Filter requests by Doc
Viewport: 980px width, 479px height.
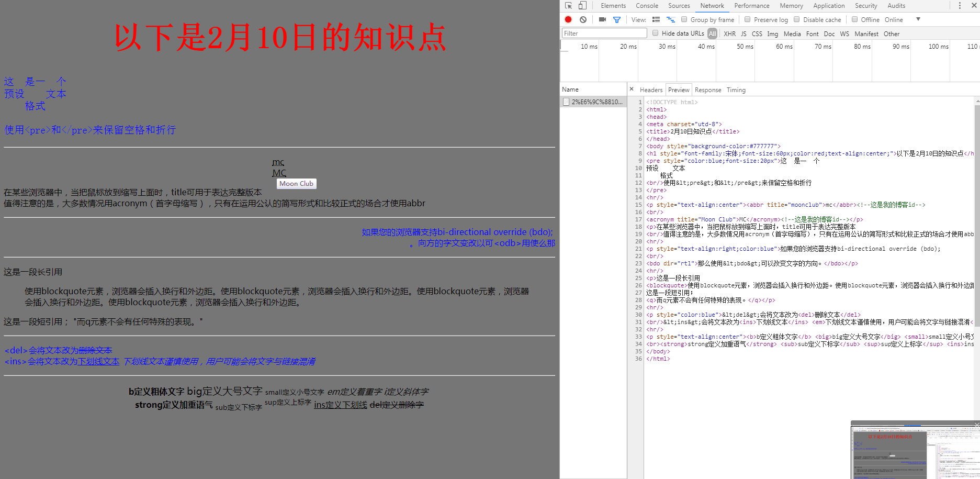pos(829,34)
